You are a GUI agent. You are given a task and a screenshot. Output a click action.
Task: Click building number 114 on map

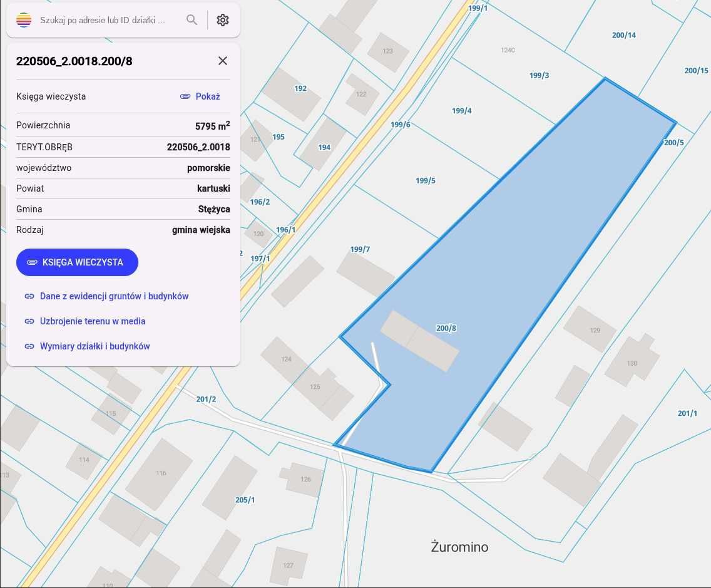[x=84, y=460]
